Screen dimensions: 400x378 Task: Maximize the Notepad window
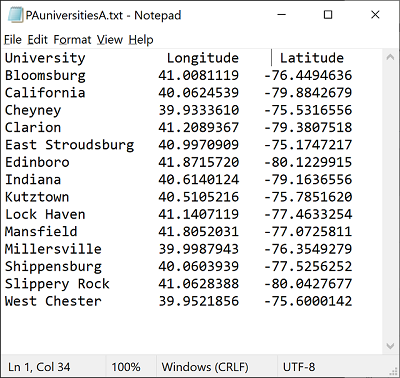[x=328, y=15]
